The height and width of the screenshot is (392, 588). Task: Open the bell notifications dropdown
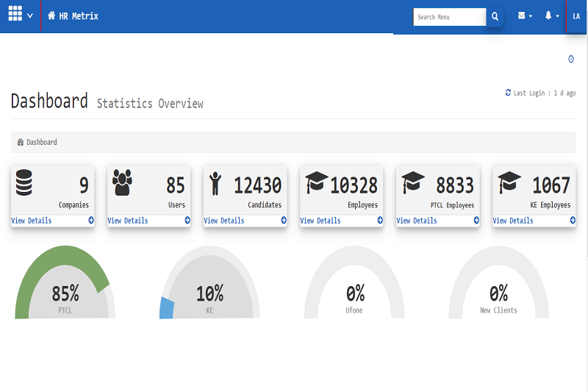click(x=551, y=16)
